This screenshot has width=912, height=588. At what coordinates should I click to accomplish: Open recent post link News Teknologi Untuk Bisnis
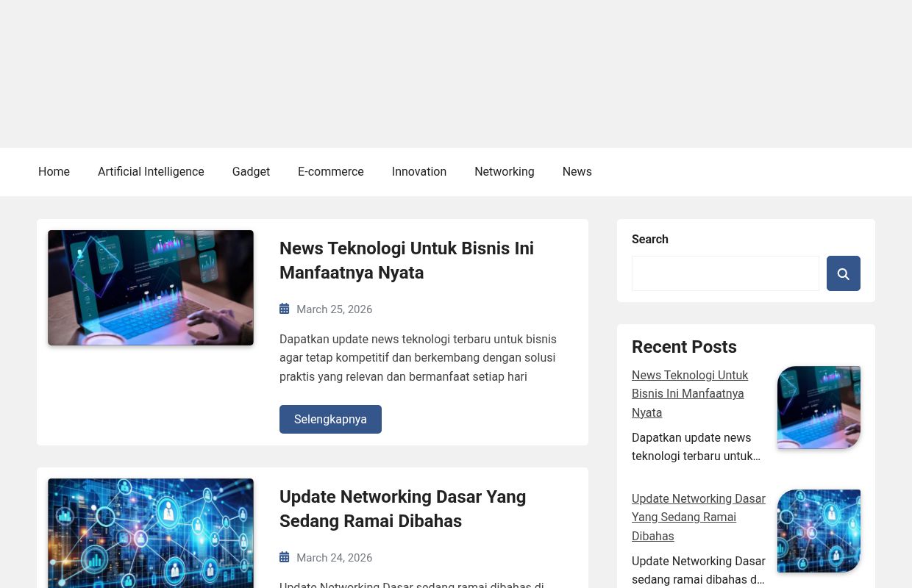click(x=690, y=394)
